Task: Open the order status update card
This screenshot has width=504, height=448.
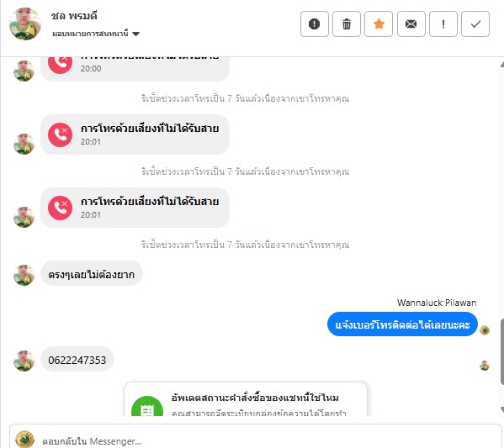Action: click(x=245, y=399)
